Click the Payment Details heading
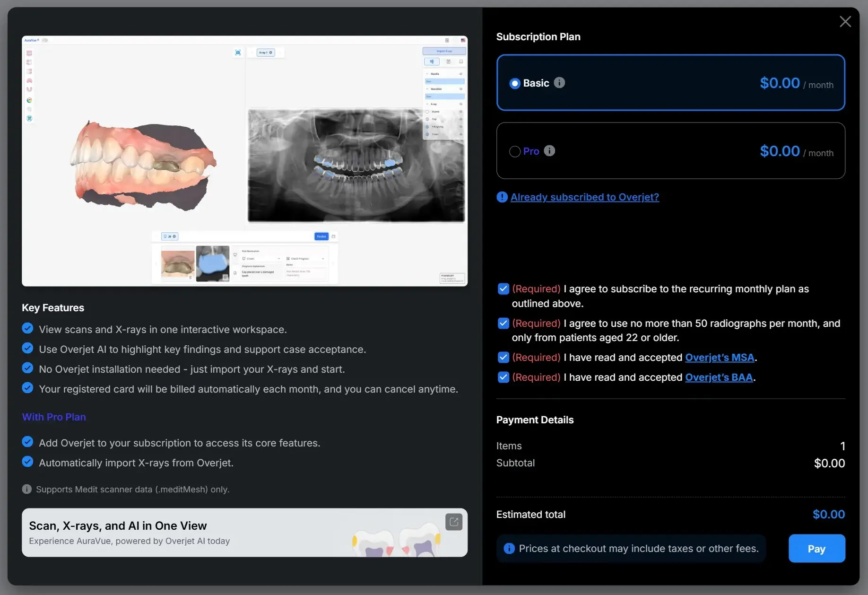 (535, 420)
